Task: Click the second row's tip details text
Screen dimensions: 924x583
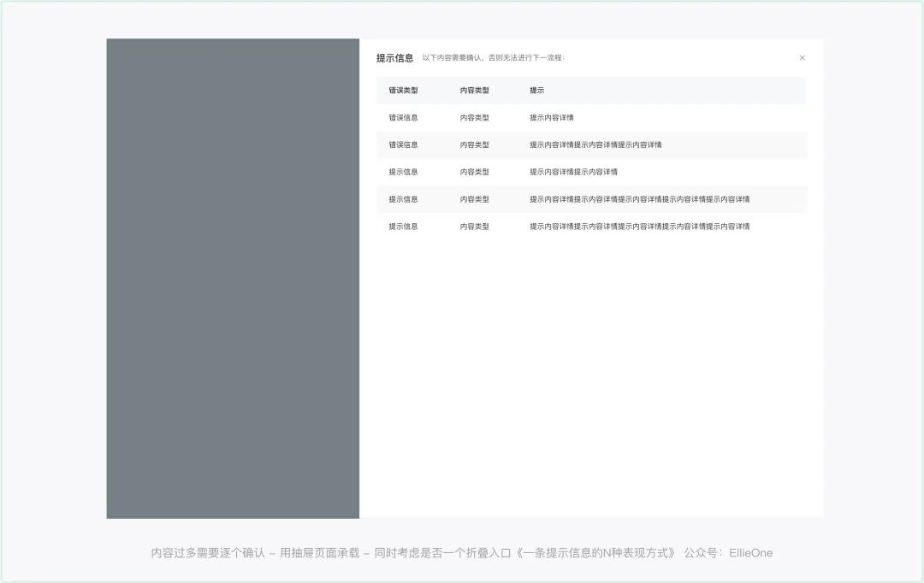Action: tap(595, 145)
